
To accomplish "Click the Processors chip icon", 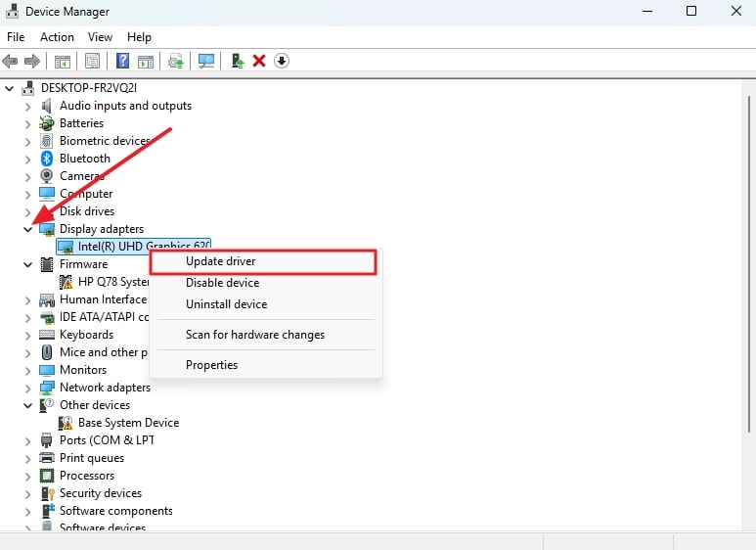I will (47, 476).
